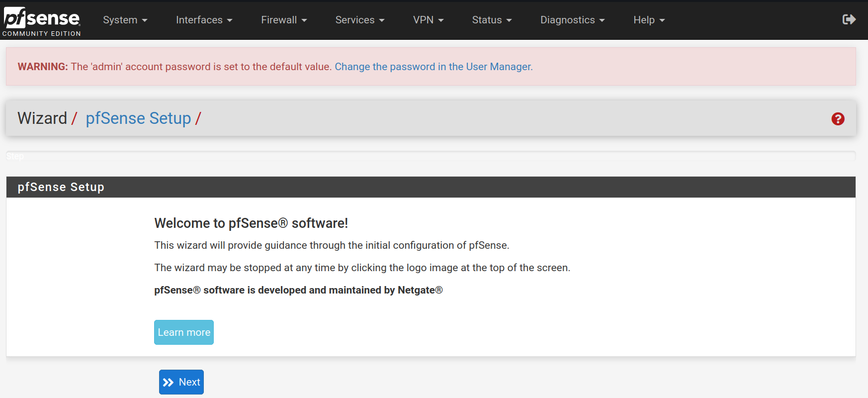Open the Interfaces menu
This screenshot has height=398, width=868.
coord(204,20)
